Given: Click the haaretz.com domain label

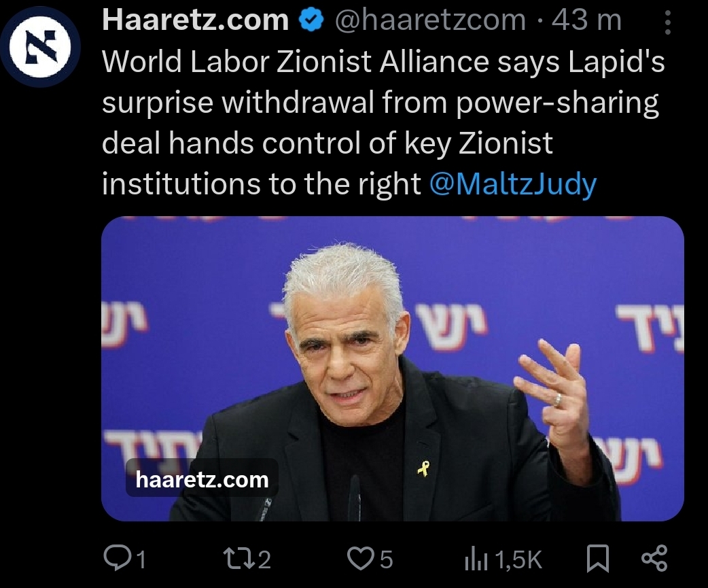Looking at the screenshot, I should tap(202, 479).
